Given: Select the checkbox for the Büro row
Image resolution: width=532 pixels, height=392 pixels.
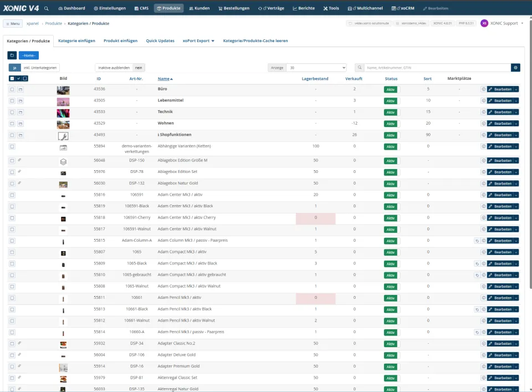Looking at the screenshot, I should (12, 90).
